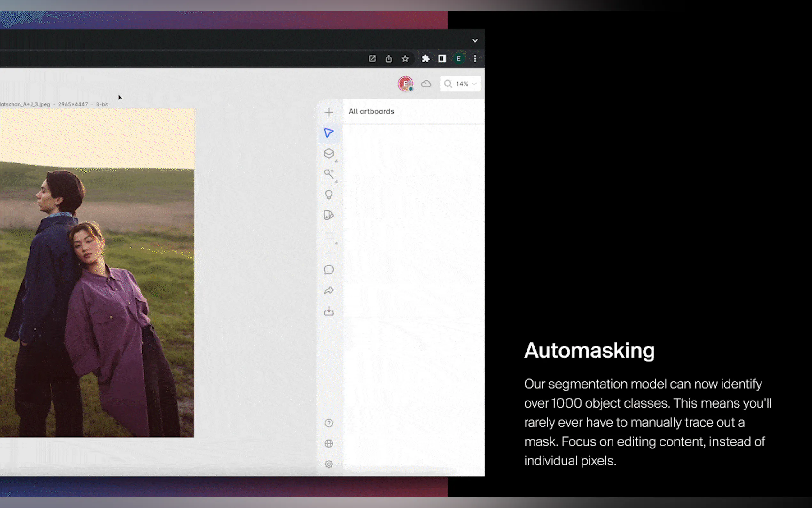Image resolution: width=812 pixels, height=508 pixels.
Task: Click the plus add icon in sidebar
Action: coord(329,112)
